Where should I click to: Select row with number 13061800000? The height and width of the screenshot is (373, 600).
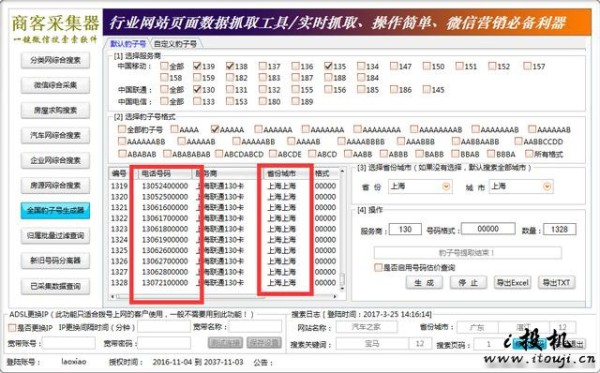pos(223,229)
